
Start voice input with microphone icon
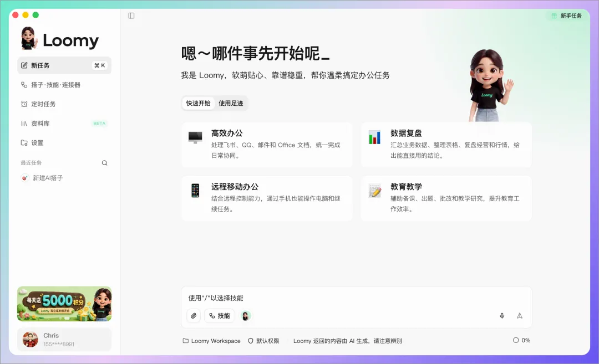(x=502, y=316)
